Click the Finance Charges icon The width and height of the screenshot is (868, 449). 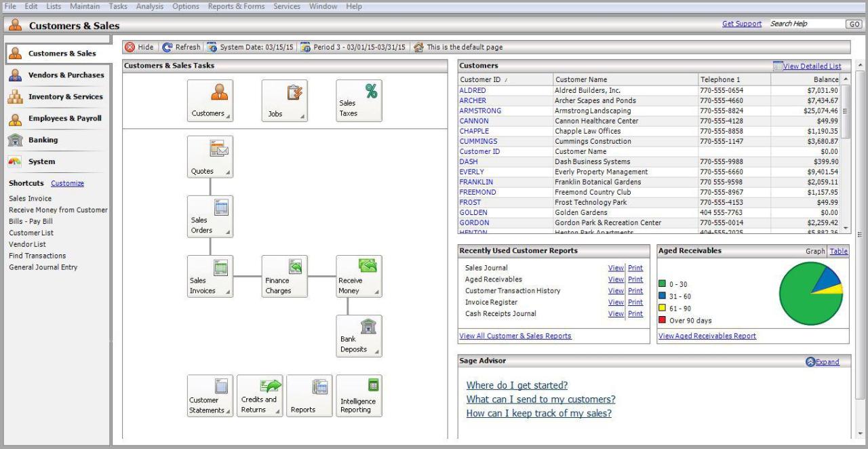(x=283, y=275)
